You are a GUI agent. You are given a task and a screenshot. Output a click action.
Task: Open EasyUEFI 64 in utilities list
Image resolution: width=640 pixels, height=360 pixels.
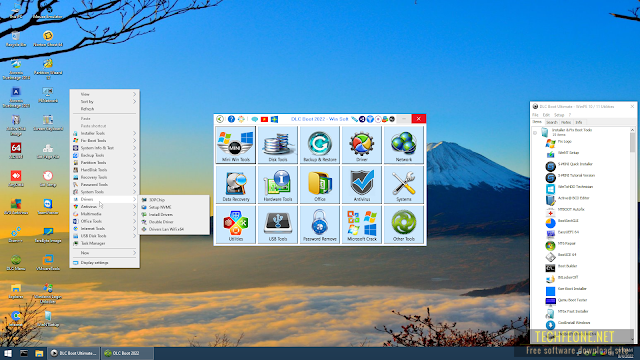tap(568, 232)
